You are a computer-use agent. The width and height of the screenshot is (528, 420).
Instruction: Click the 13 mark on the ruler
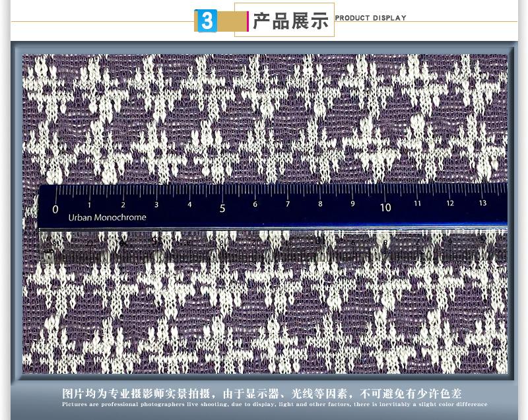coord(482,203)
